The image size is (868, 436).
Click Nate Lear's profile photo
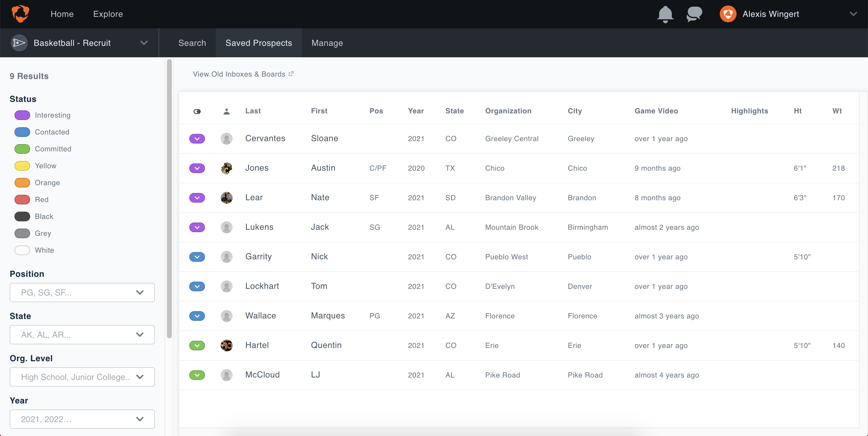(226, 197)
